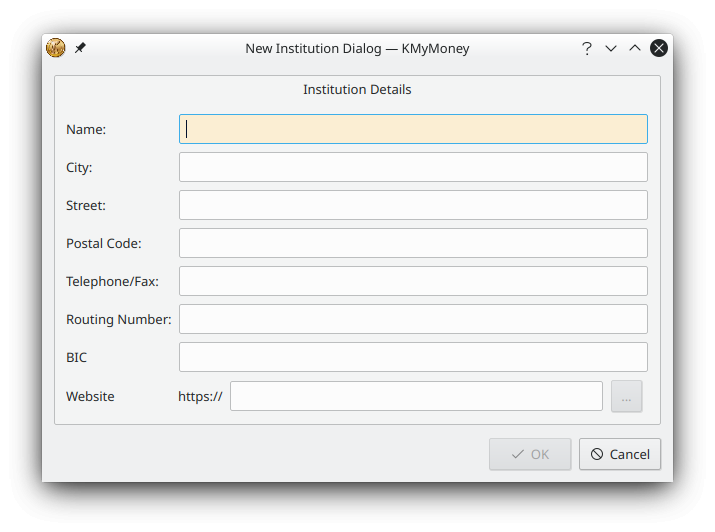Click the Routing Number text box
The image size is (715, 532).
tap(413, 319)
